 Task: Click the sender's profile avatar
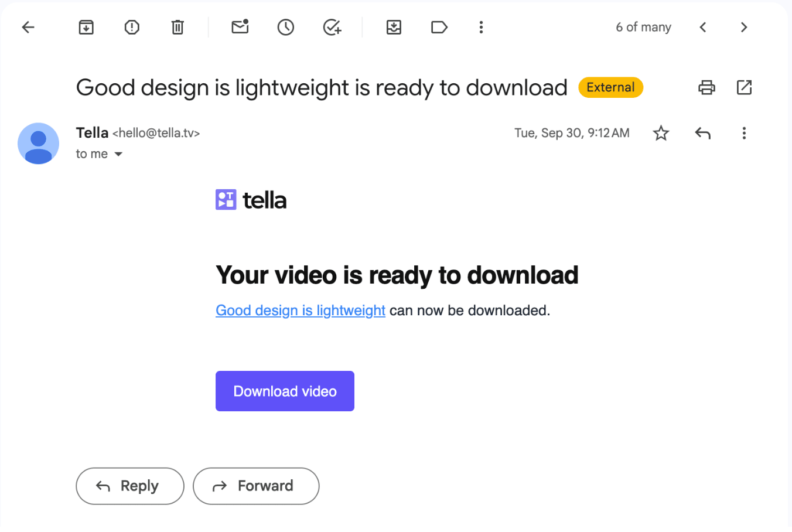coord(38,143)
